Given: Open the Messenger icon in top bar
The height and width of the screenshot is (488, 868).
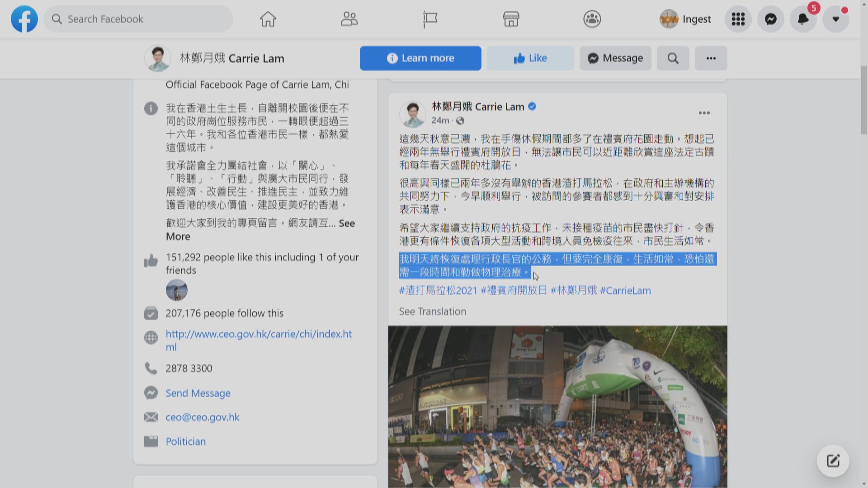Looking at the screenshot, I should pos(770,19).
